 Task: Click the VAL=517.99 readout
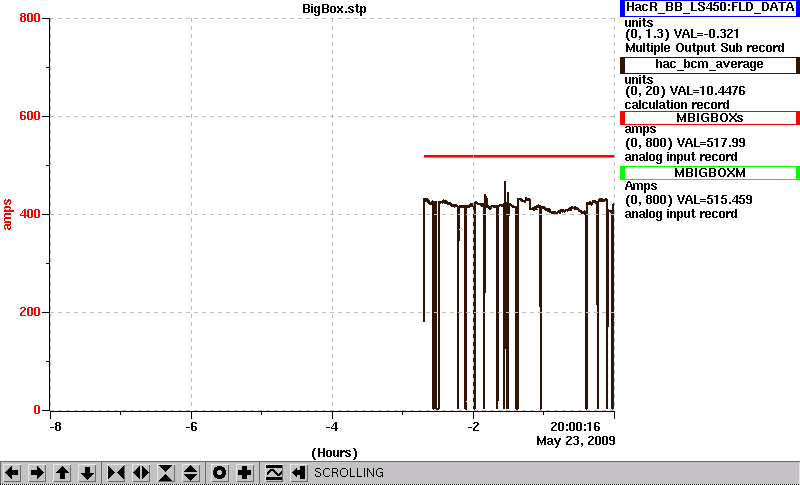pos(711,143)
